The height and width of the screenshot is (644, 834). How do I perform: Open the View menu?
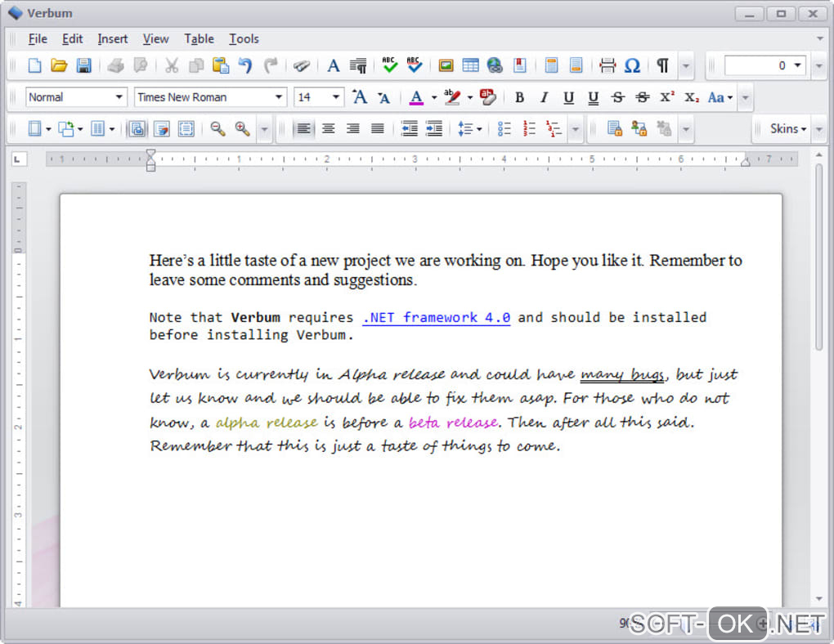coord(155,39)
